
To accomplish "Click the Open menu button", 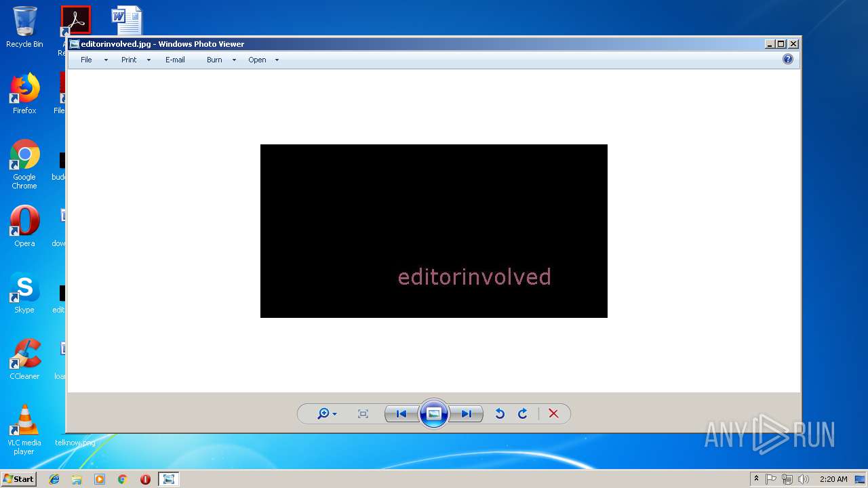I will [x=257, y=60].
